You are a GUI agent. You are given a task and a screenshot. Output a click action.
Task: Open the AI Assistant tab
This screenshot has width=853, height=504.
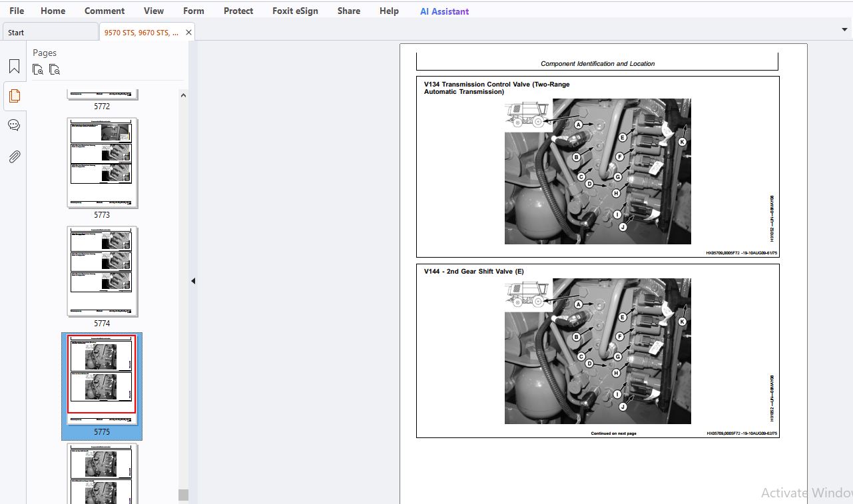tap(444, 11)
